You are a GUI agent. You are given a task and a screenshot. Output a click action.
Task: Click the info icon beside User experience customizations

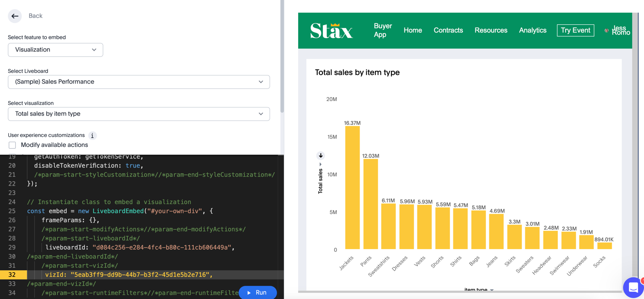(x=92, y=136)
